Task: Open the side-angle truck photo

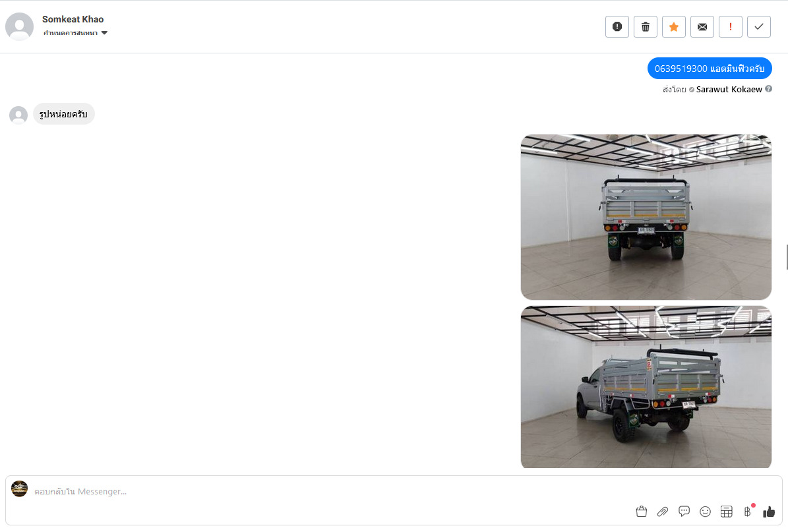Action: click(x=646, y=387)
